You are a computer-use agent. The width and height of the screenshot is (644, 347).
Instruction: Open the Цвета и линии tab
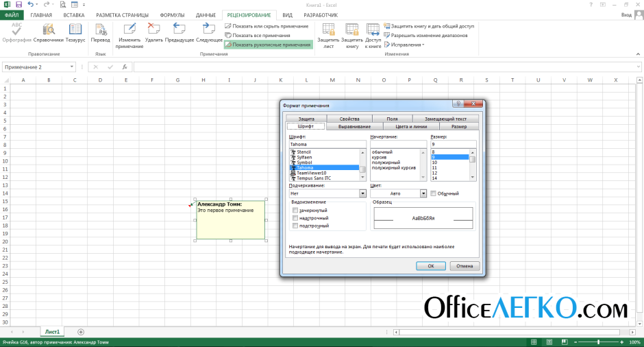click(411, 126)
